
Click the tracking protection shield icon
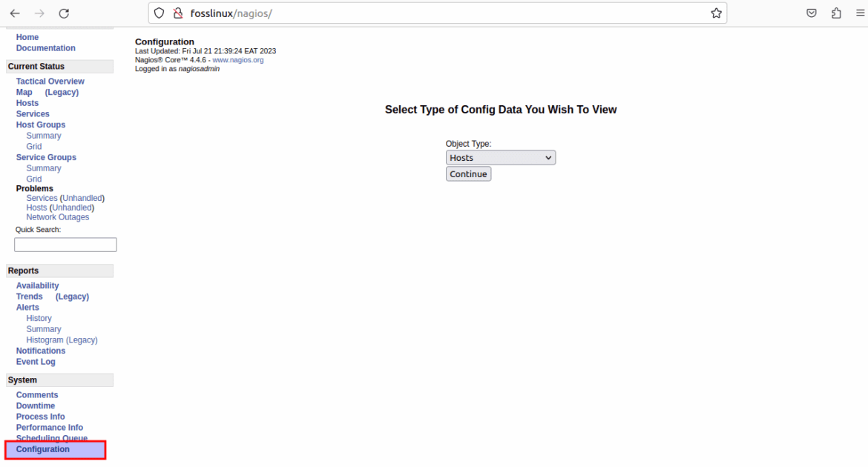160,13
